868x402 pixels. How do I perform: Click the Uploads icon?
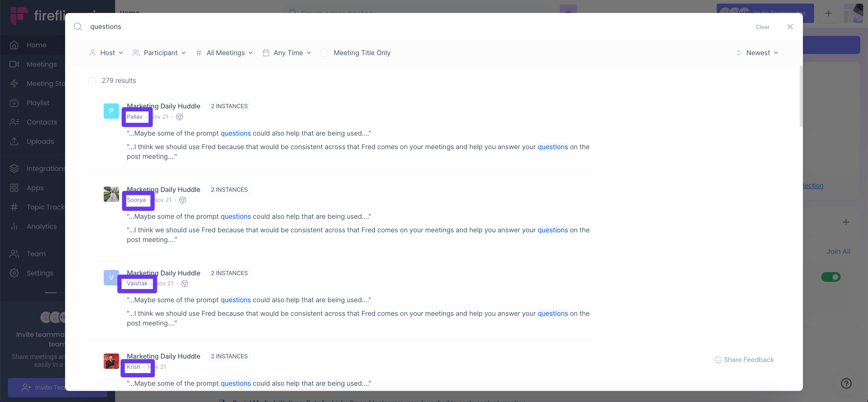(x=14, y=141)
